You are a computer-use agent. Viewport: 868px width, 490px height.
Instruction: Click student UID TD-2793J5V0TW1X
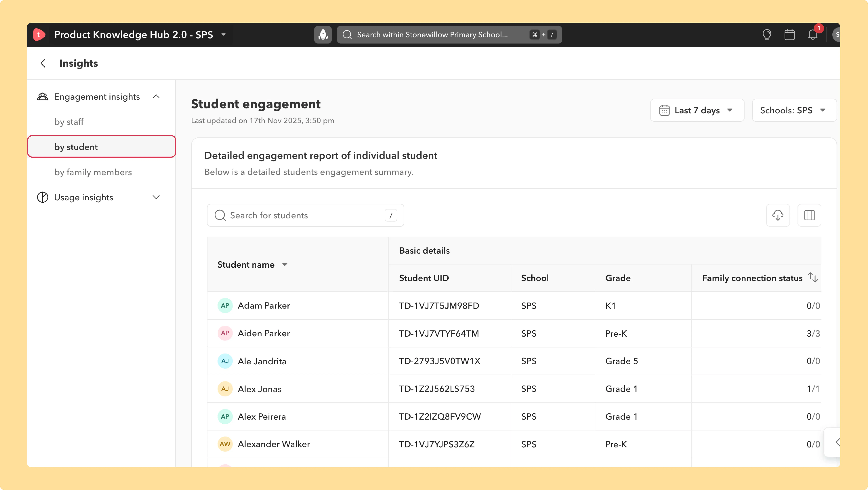[440, 361]
